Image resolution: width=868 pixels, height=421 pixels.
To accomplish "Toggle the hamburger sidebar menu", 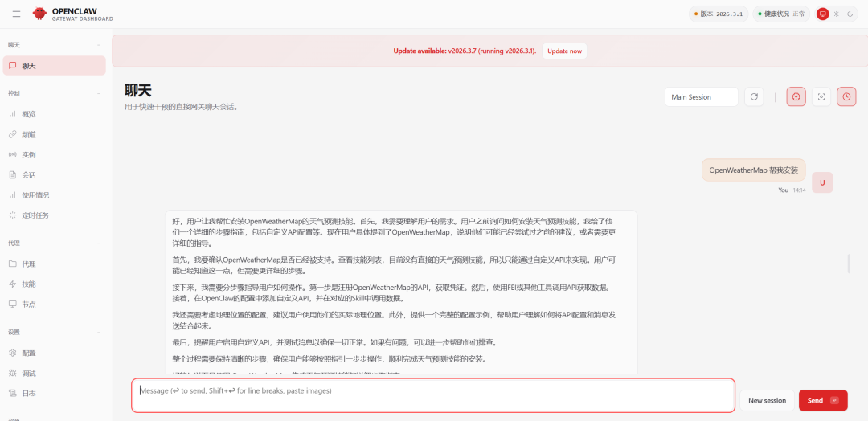I will (16, 14).
